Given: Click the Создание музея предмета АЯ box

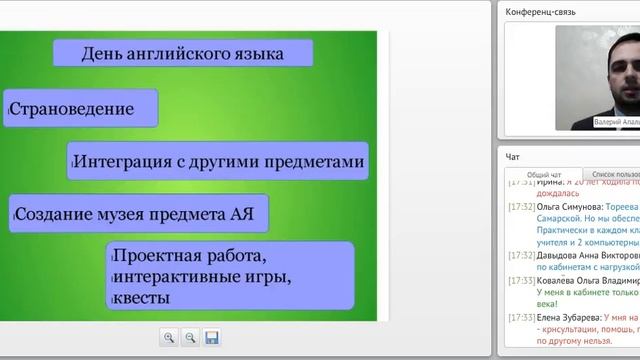Looking at the screenshot, I should click(x=139, y=213).
